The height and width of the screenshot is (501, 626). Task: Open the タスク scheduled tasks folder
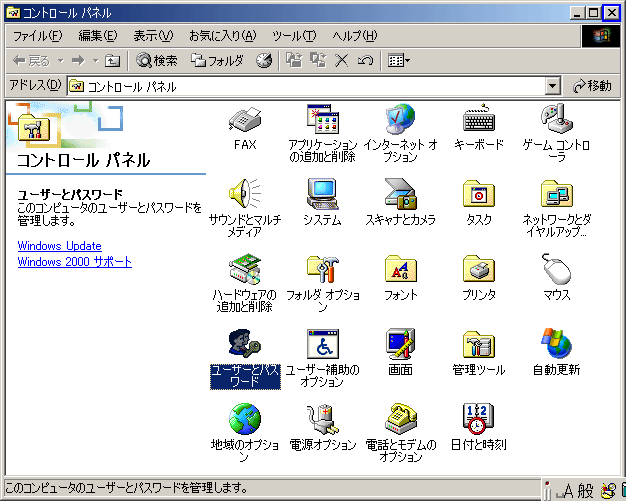pyautogui.click(x=479, y=194)
